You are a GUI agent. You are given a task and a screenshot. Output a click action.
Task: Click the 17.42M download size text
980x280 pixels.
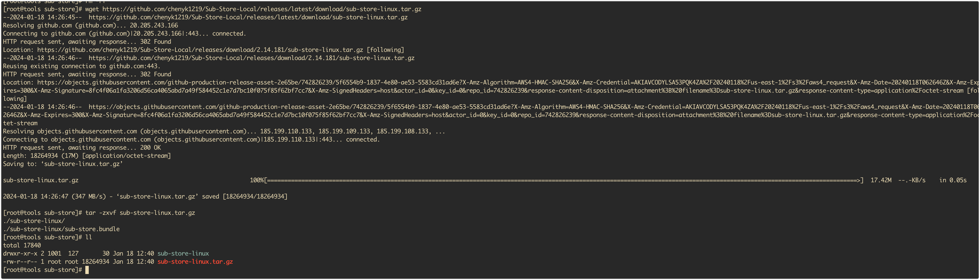pos(881,180)
